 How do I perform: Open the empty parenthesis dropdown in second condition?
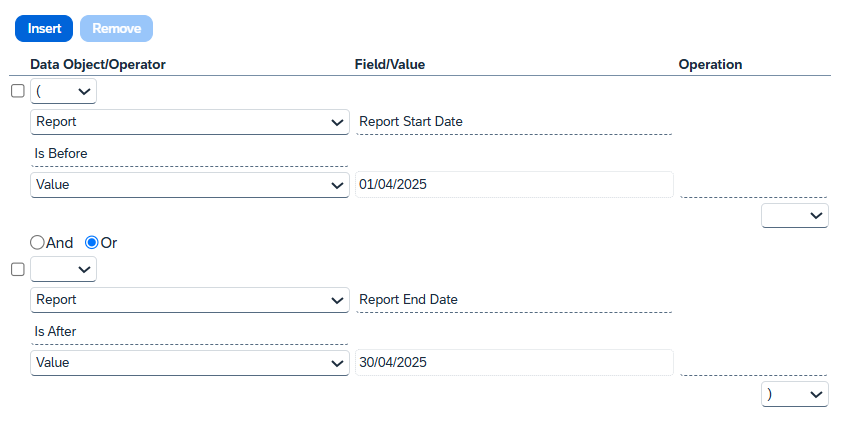pos(63,269)
